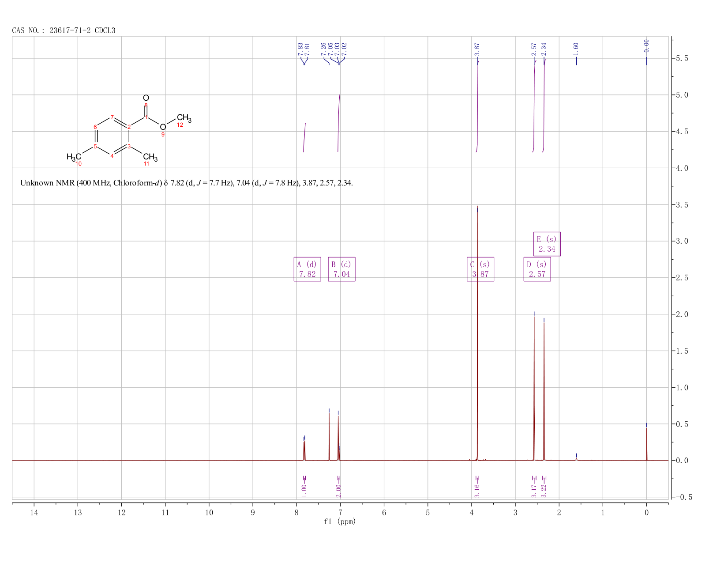Viewport: 728px width, 563px height.
Task: Click the f1 (ppm) axis label
Action: tap(340, 521)
